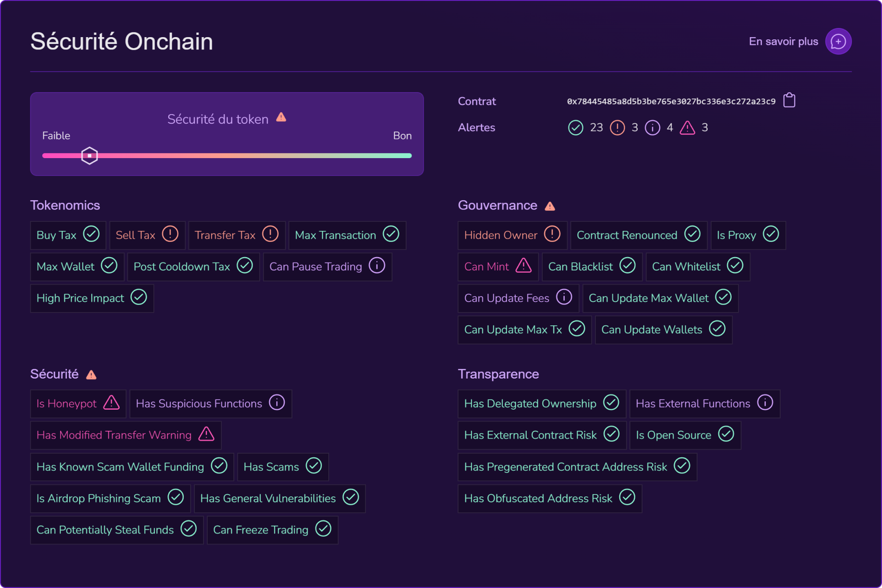The width and height of the screenshot is (882, 588).
Task: Click the purple info alerts icon beside 4
Action: (x=652, y=127)
